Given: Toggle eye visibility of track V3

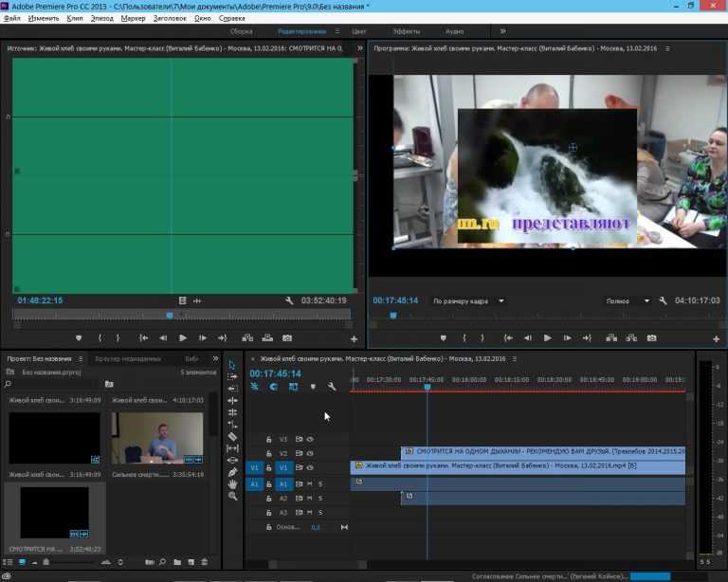Looking at the screenshot, I should [x=310, y=439].
